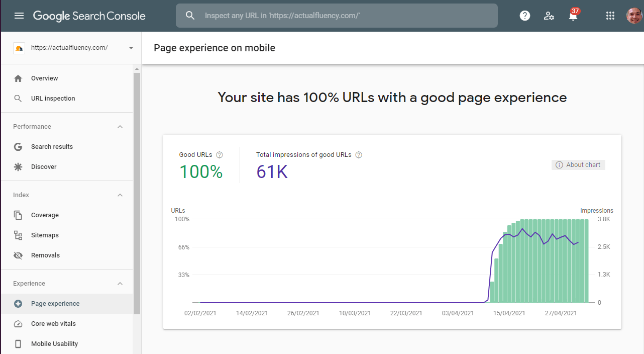Image resolution: width=644 pixels, height=354 pixels.
Task: Click the Page experience circle-plus icon
Action: tap(18, 304)
